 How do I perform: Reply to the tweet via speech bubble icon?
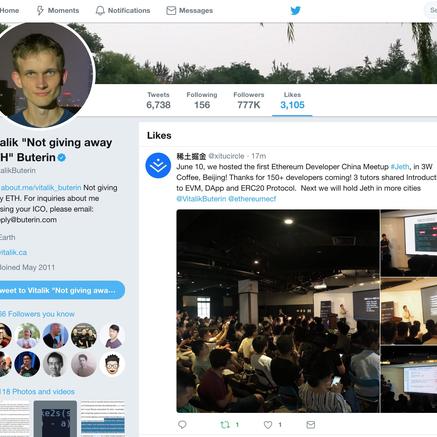pos(182,424)
